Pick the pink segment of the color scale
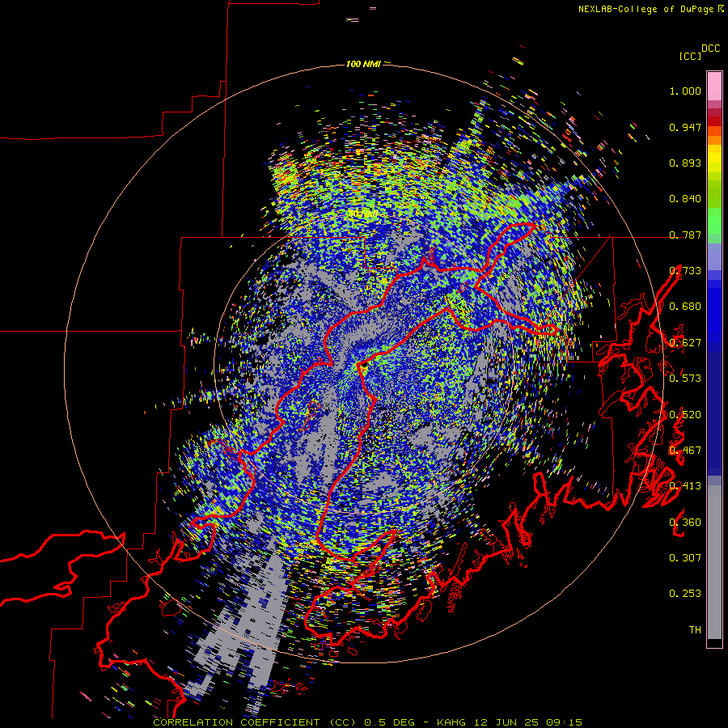 pyautogui.click(x=714, y=87)
